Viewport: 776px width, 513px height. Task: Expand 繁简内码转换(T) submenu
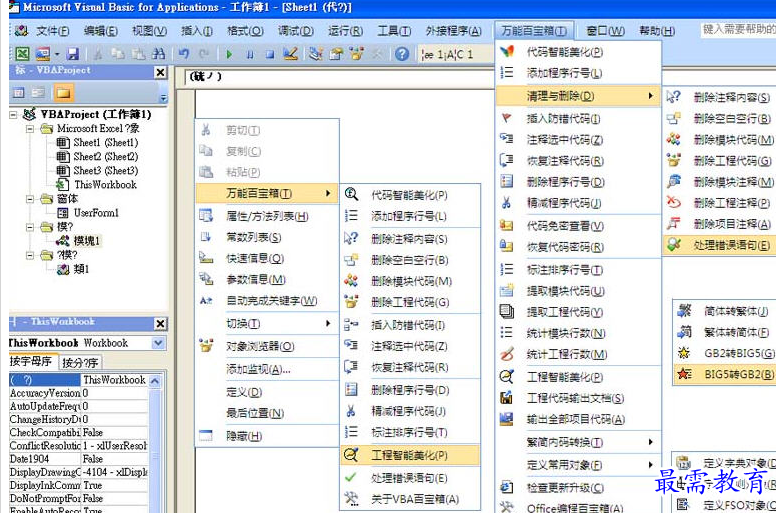[x=578, y=442]
